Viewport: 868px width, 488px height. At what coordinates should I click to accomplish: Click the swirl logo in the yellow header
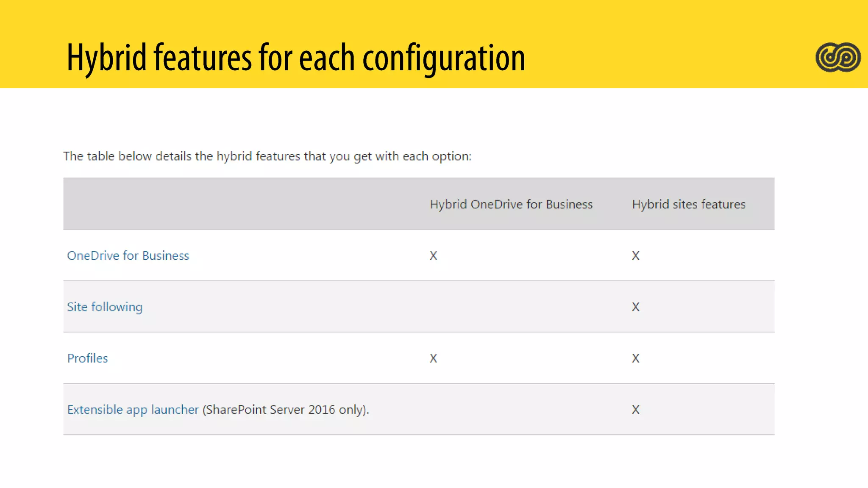pos(838,57)
